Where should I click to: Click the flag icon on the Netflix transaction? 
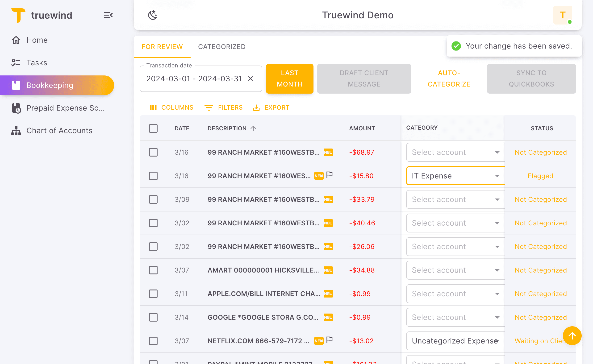pyautogui.click(x=329, y=340)
